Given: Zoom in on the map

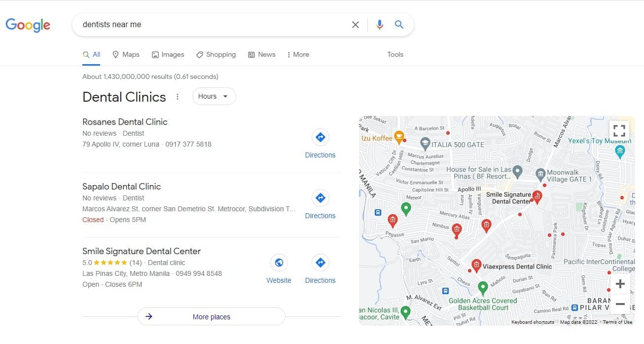Looking at the screenshot, I should tap(620, 284).
